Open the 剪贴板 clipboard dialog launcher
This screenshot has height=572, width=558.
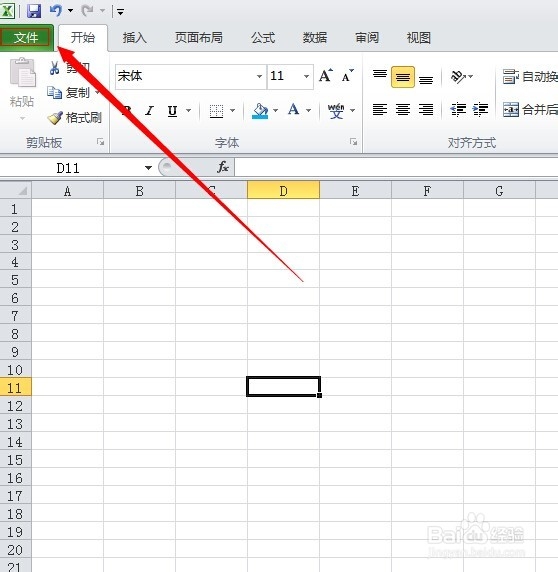[100, 142]
